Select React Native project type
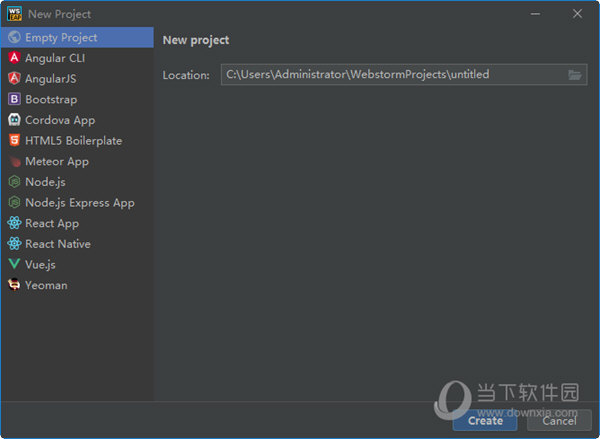This screenshot has width=600, height=439. pyautogui.click(x=57, y=244)
